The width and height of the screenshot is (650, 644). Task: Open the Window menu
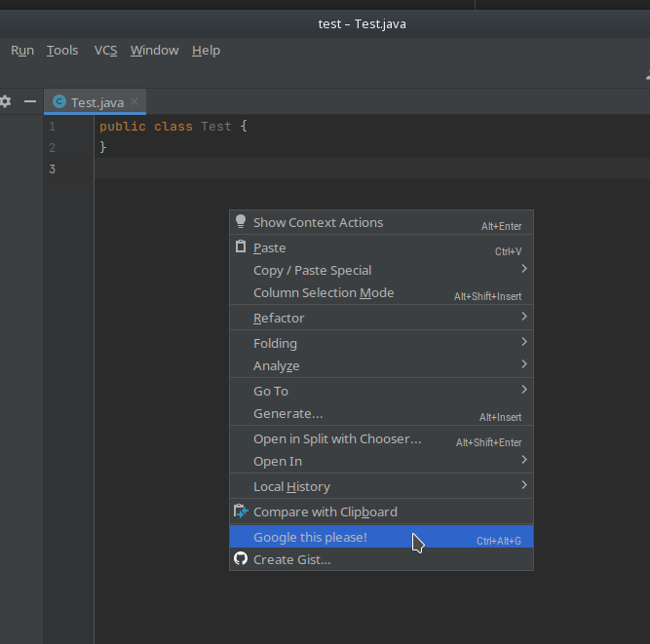pyautogui.click(x=154, y=50)
